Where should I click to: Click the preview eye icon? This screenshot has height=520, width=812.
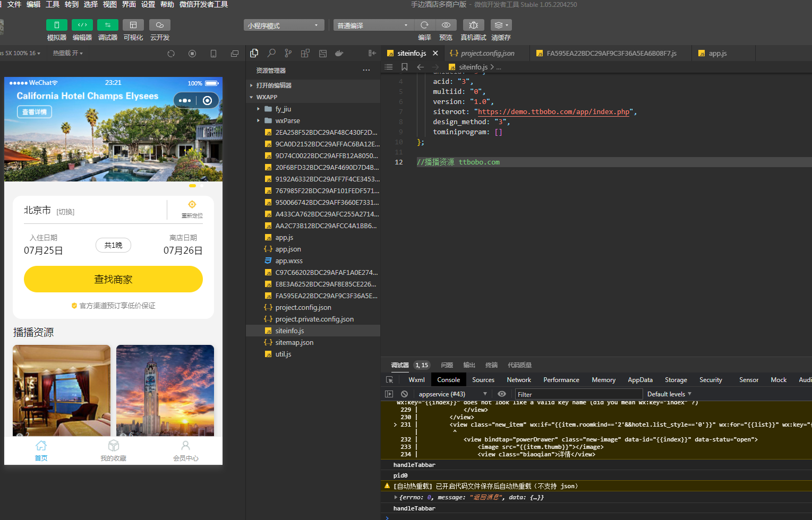coord(446,25)
